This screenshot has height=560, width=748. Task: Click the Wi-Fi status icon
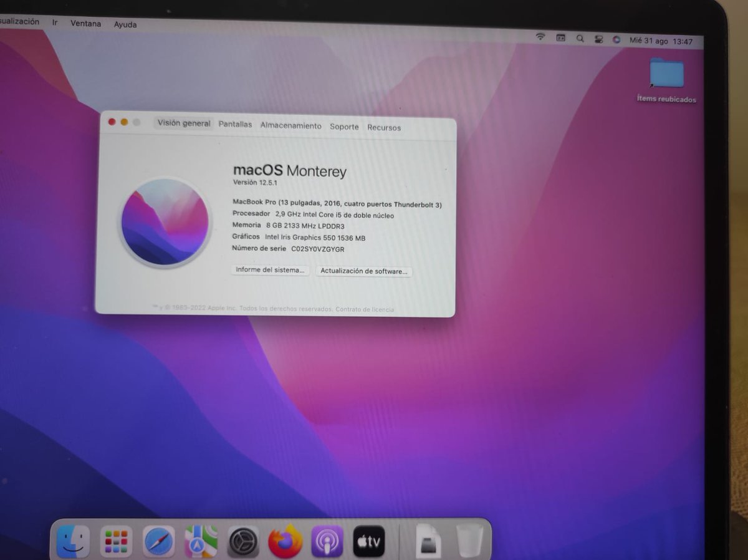click(540, 37)
